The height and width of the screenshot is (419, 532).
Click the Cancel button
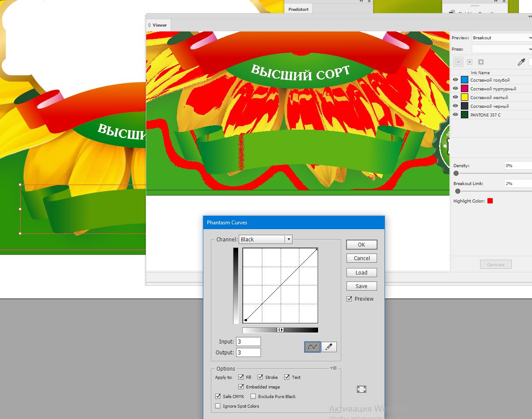click(x=361, y=258)
